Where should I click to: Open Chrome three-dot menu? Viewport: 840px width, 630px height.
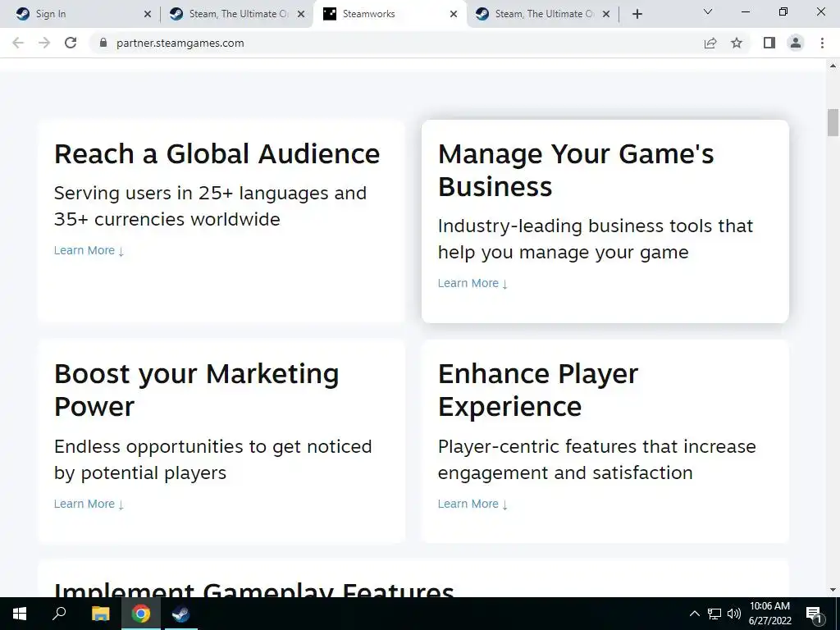(x=822, y=43)
